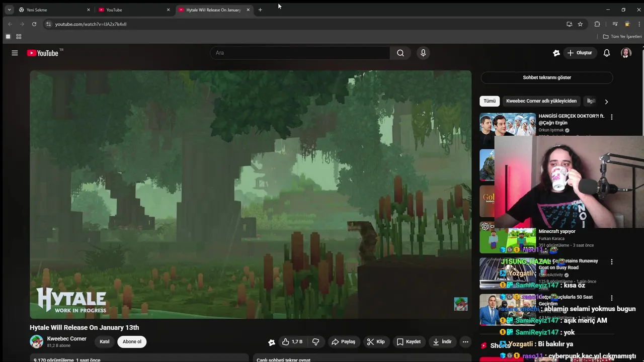
Task: Select the Tümü filter chip
Action: coord(490,101)
